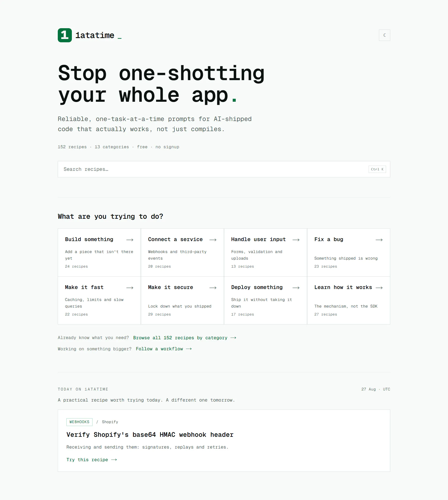Image resolution: width=448 pixels, height=500 pixels.
Task: Click 'Caching, limits and slow queries' text
Action: point(94,303)
